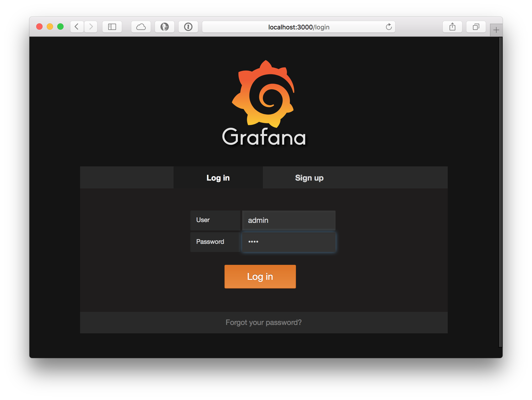Switch to the Sign up tab
The width and height of the screenshot is (532, 400).
pos(309,178)
